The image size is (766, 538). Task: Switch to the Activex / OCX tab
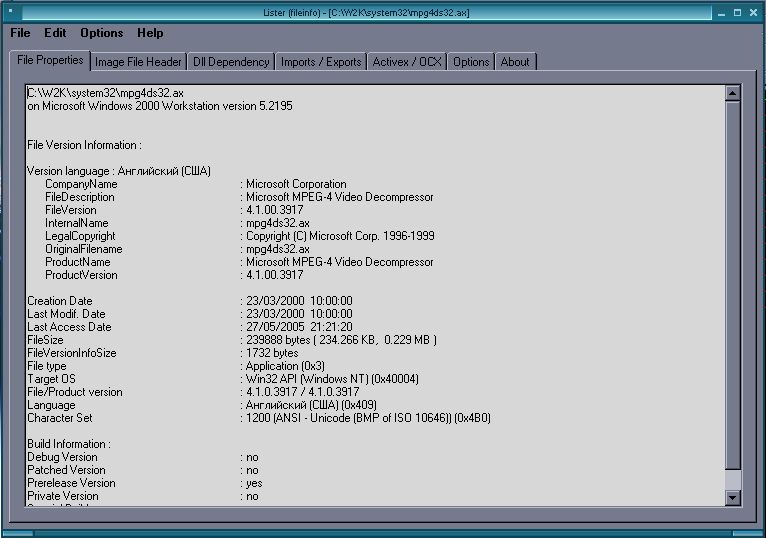coord(406,62)
